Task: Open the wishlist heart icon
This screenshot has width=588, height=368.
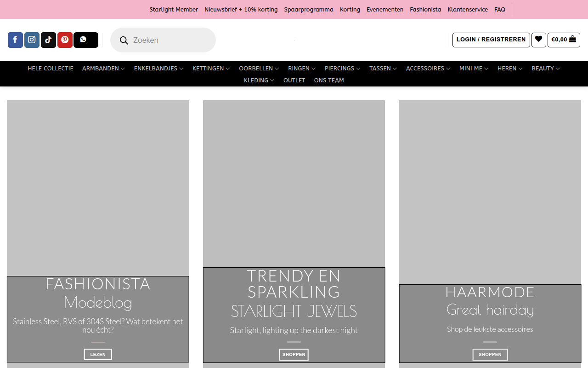Action: (x=538, y=40)
